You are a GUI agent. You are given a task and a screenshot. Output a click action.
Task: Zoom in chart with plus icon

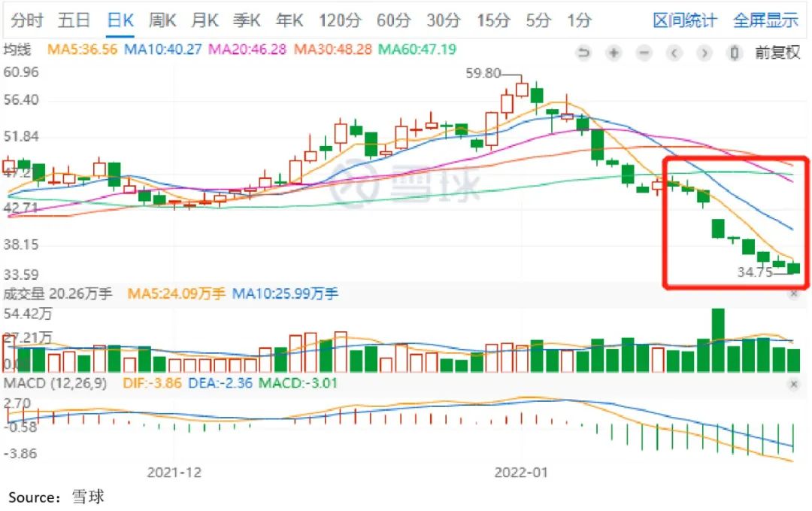point(614,53)
